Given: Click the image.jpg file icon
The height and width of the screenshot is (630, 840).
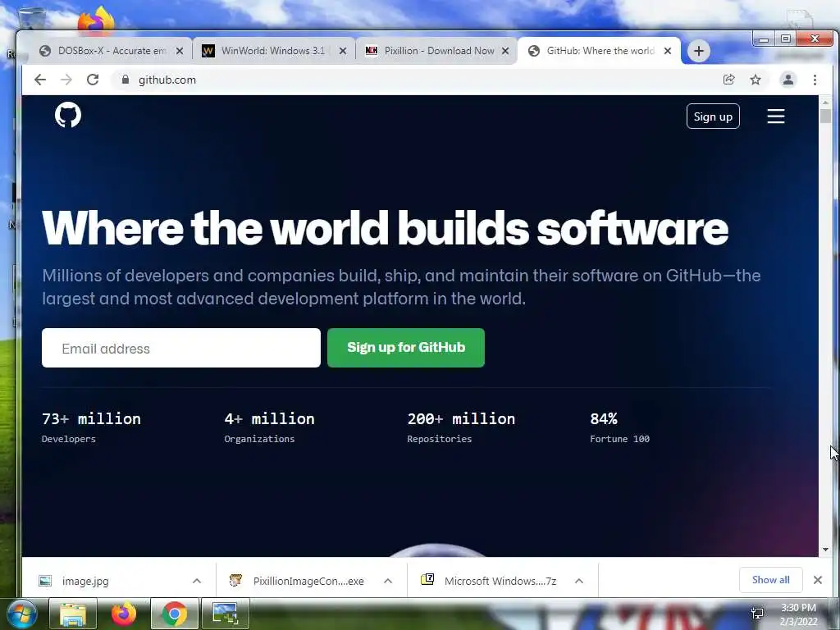Looking at the screenshot, I should point(46,581).
